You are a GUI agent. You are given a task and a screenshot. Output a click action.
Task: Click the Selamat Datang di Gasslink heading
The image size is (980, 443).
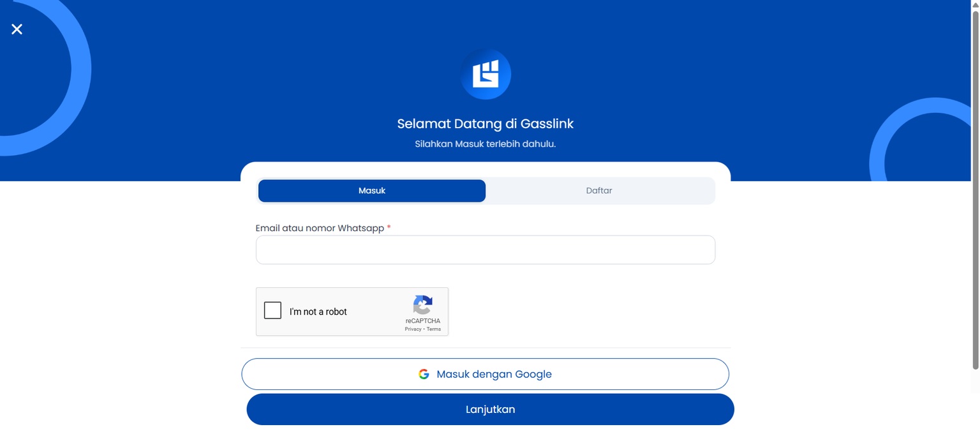[x=485, y=123]
